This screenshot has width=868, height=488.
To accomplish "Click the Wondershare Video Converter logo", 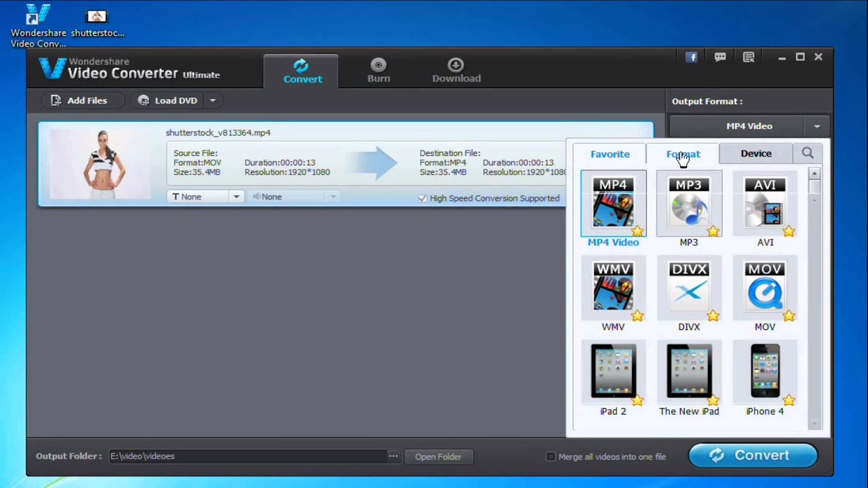I will tap(130, 68).
